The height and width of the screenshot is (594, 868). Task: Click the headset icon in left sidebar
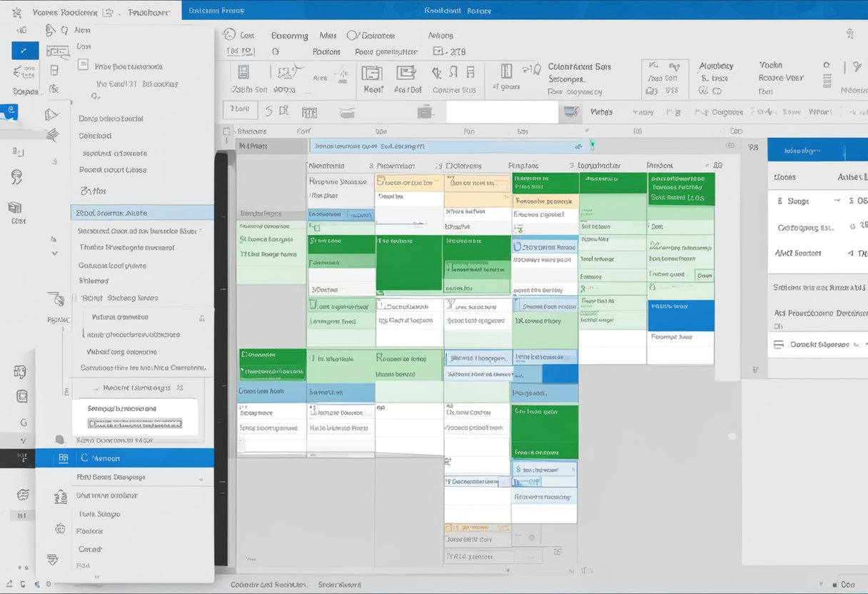point(17,178)
